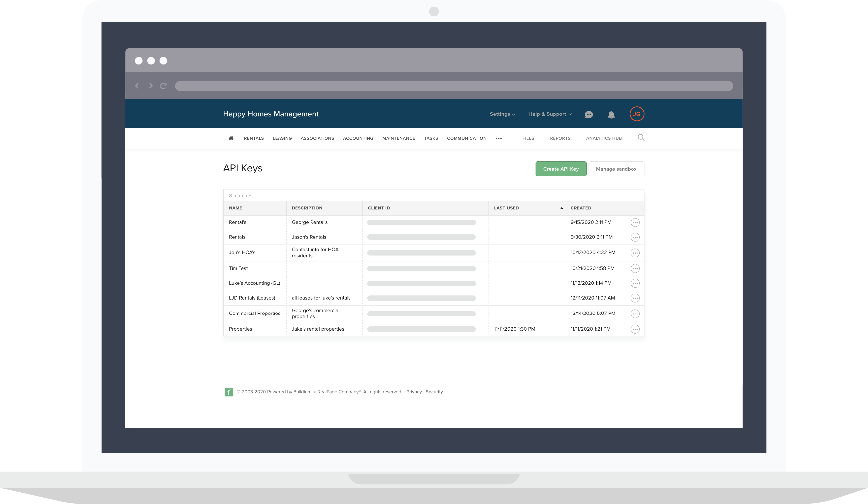Open more navigation items ellipsis
The image size is (868, 504).
(498, 138)
